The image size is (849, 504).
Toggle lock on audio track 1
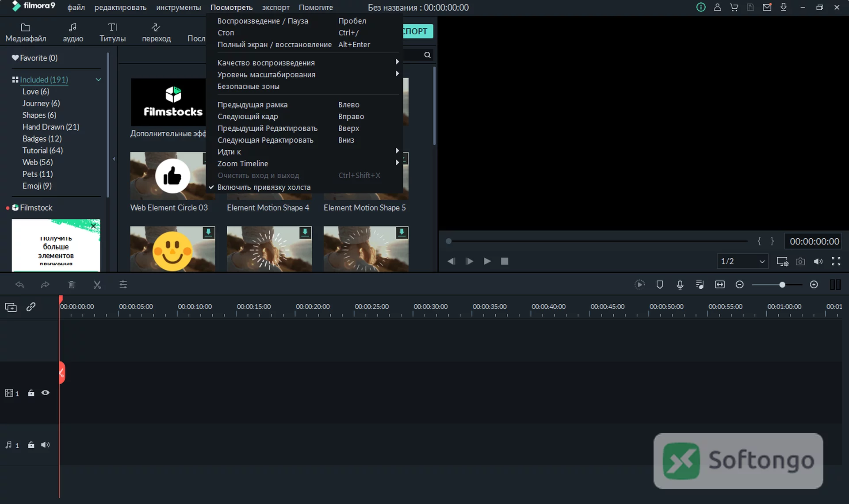pyautogui.click(x=31, y=445)
